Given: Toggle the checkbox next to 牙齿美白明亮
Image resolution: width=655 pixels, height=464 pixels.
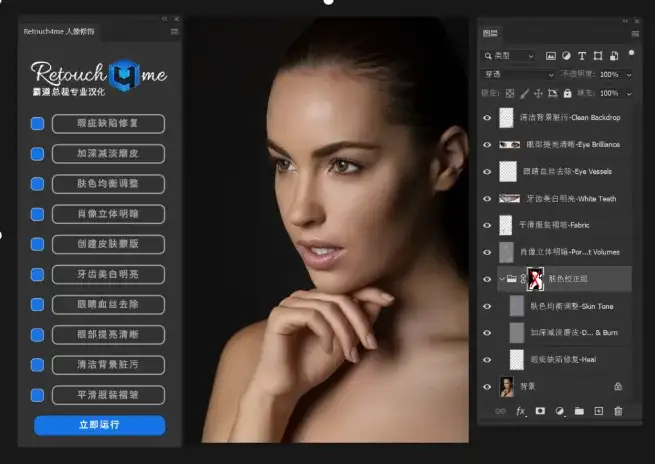Looking at the screenshot, I should (x=37, y=274).
